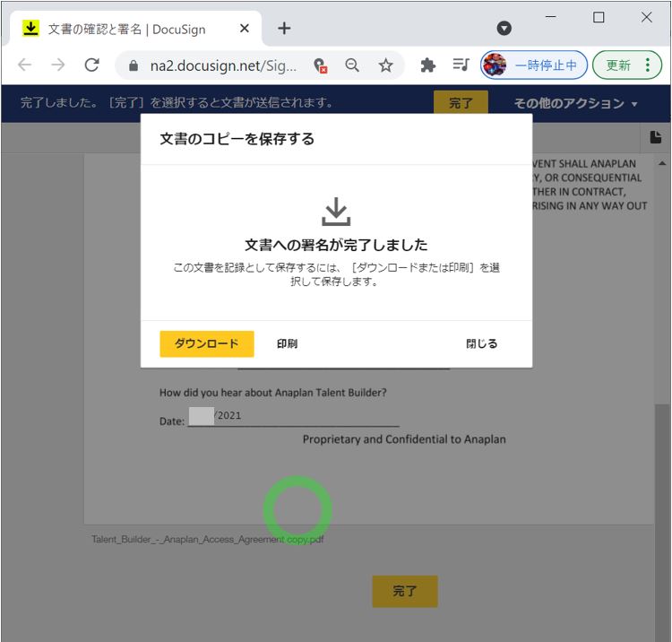Select the 印刷 print option
This screenshot has width=672, height=642.
287,343
